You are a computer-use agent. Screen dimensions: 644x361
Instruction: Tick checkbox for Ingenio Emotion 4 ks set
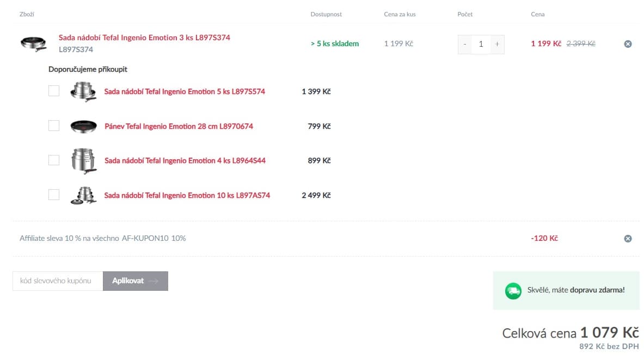54,160
